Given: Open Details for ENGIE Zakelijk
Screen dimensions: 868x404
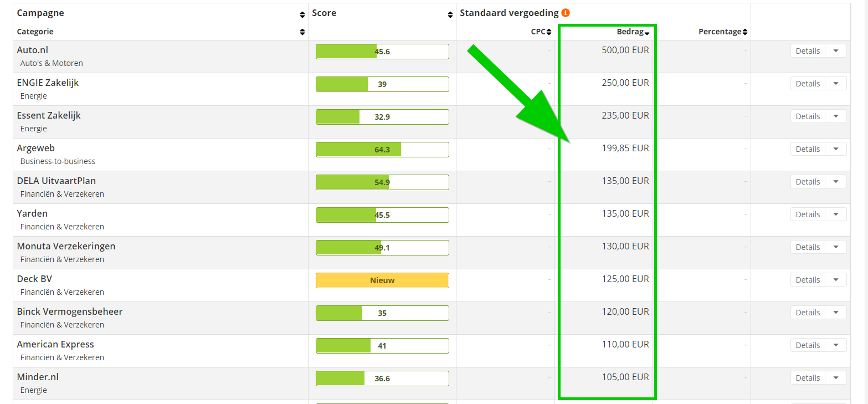Looking at the screenshot, I should coord(808,84).
